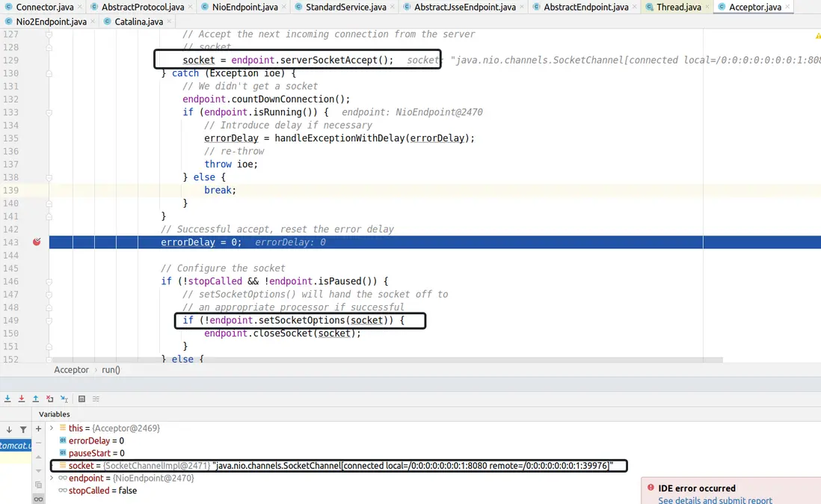Switch to the StandardService.java tab

click(x=345, y=7)
